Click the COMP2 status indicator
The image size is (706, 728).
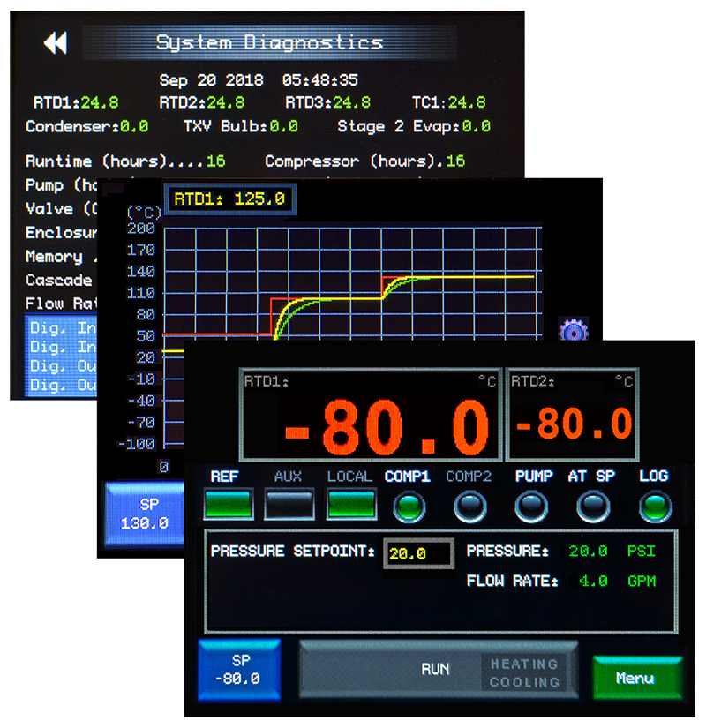coord(469,507)
